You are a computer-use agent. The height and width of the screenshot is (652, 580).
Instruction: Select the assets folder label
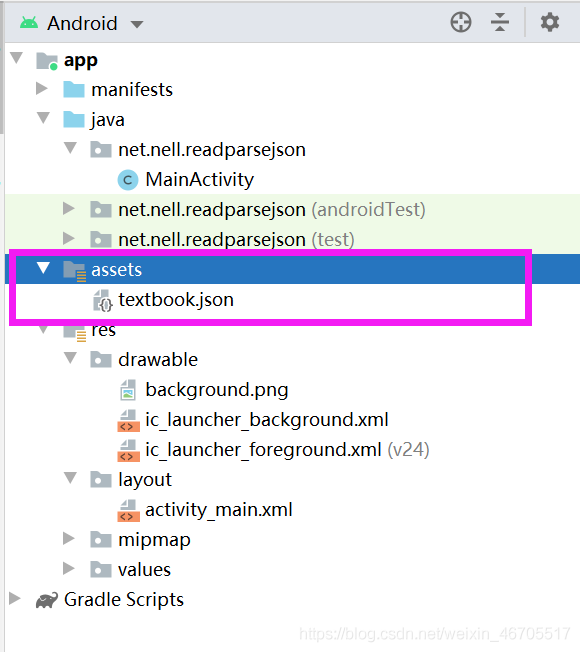[116, 270]
